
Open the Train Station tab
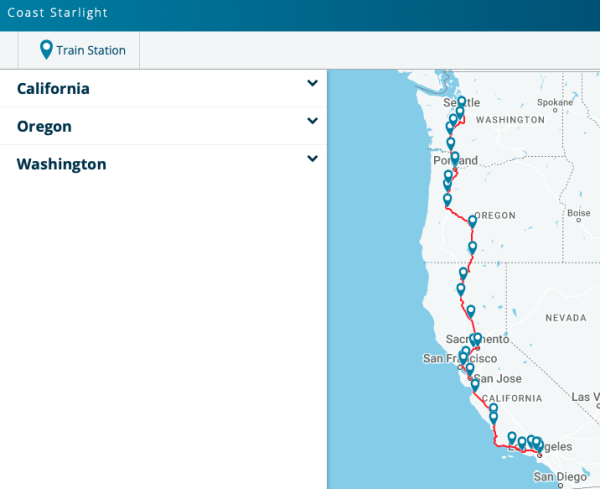pyautogui.click(x=79, y=49)
